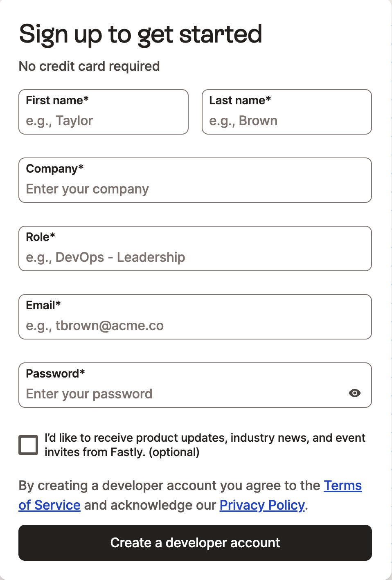The image size is (392, 580).
Task: Click the 'I'd like to receive product updates' text
Action: tap(205, 445)
